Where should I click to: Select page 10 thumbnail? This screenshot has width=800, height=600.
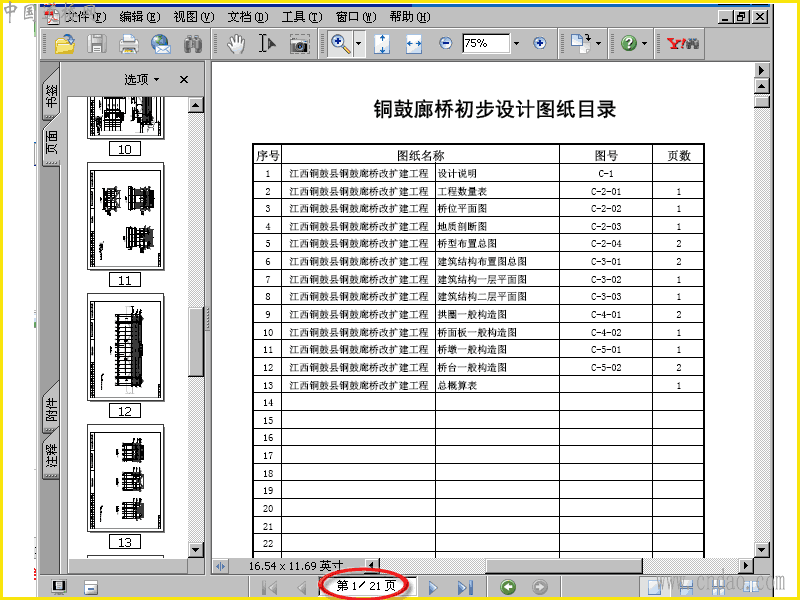(126, 117)
